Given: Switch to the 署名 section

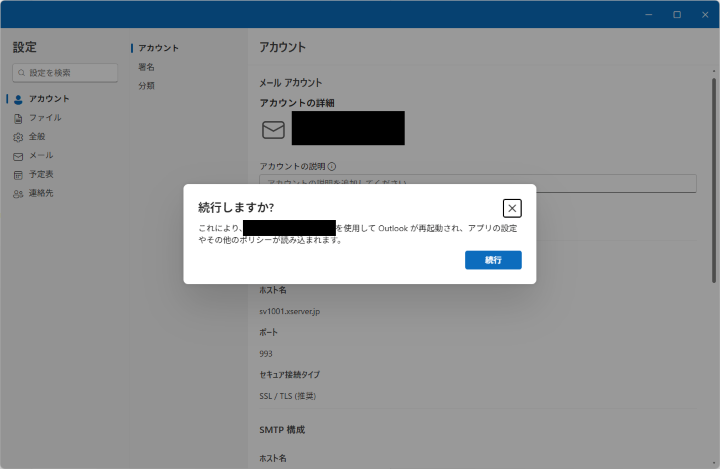Looking at the screenshot, I should [147, 67].
